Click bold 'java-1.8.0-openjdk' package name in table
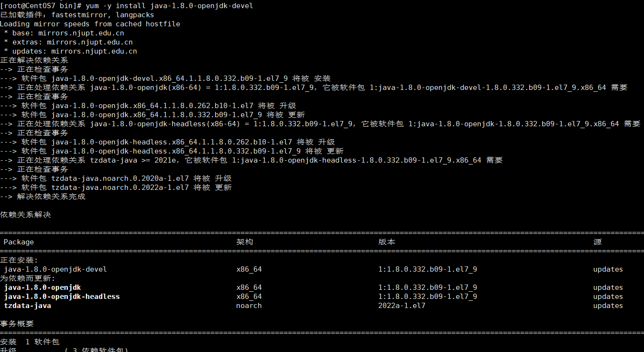 coord(43,287)
